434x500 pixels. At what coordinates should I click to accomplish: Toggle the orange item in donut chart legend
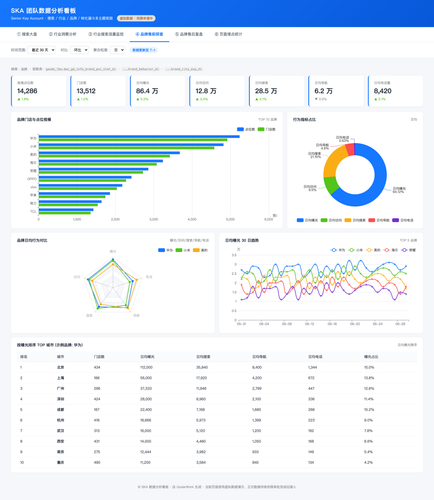(x=355, y=220)
